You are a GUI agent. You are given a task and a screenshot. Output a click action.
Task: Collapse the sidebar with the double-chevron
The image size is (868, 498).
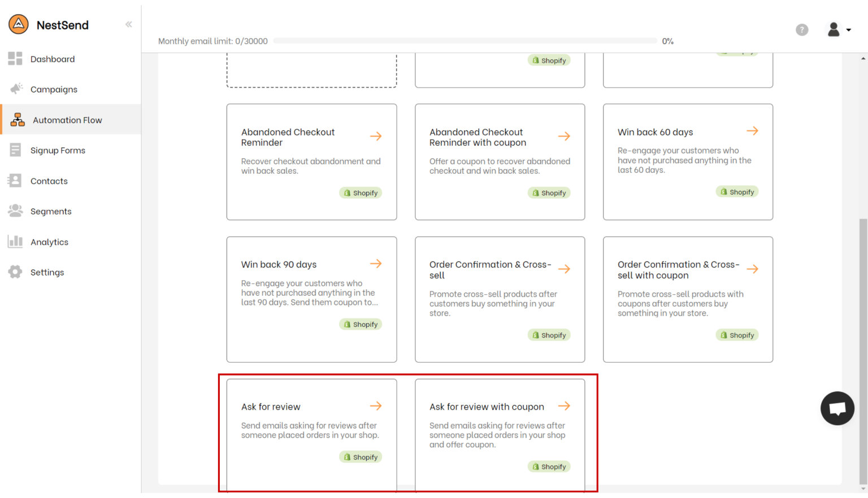point(128,24)
